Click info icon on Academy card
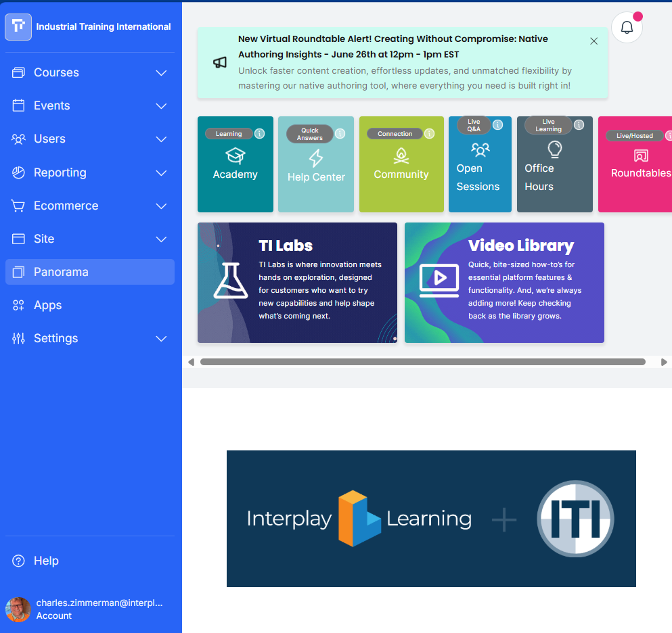The image size is (672, 633). 259,134
